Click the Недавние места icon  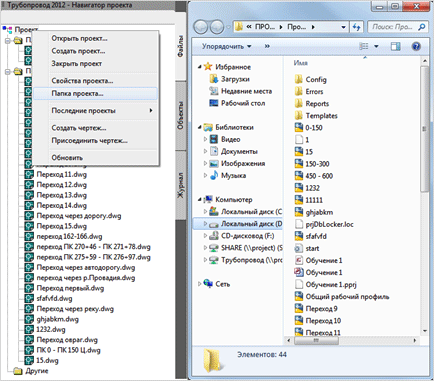click(214, 91)
